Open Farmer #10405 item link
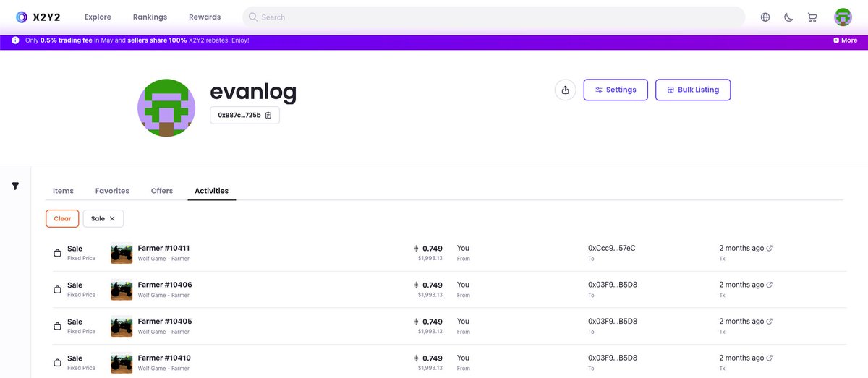The height and width of the screenshot is (378, 868). pos(165,321)
